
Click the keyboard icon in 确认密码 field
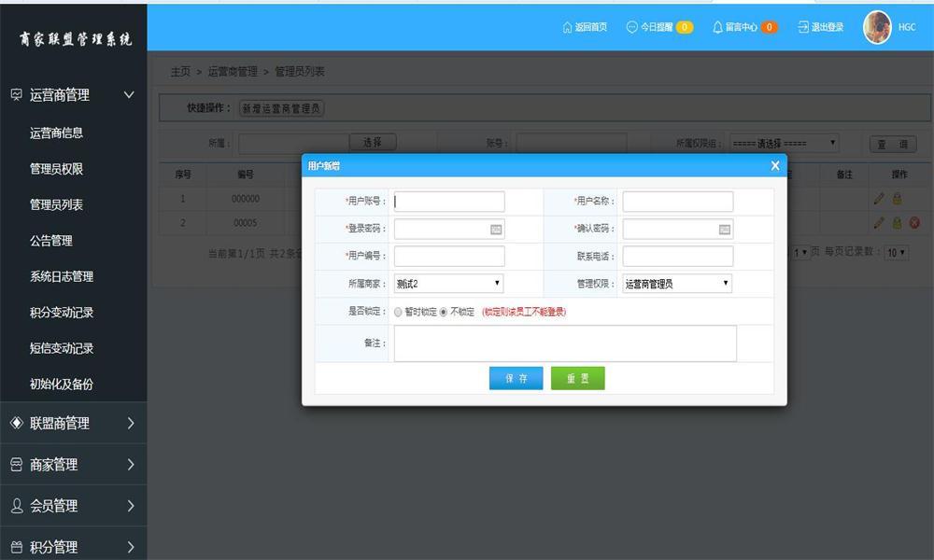click(725, 230)
